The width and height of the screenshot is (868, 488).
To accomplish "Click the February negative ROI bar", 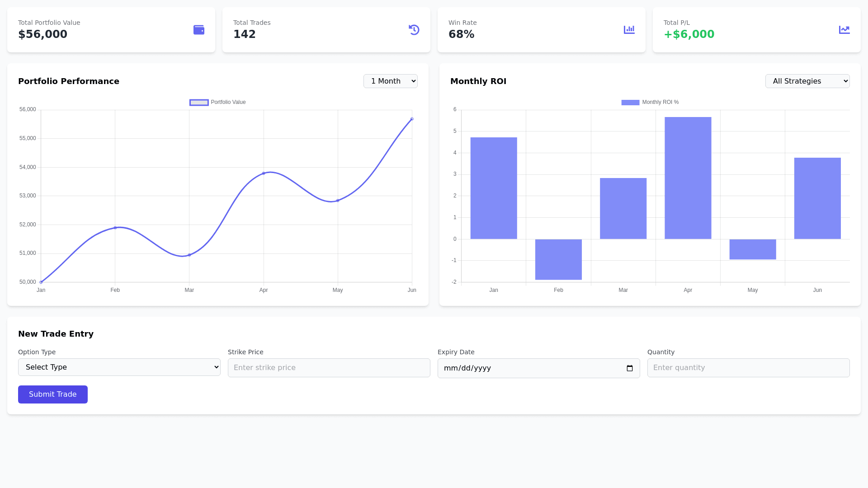I will point(558,259).
